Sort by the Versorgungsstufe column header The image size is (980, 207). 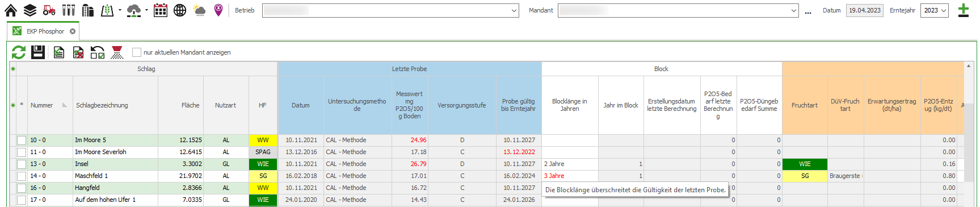[462, 105]
